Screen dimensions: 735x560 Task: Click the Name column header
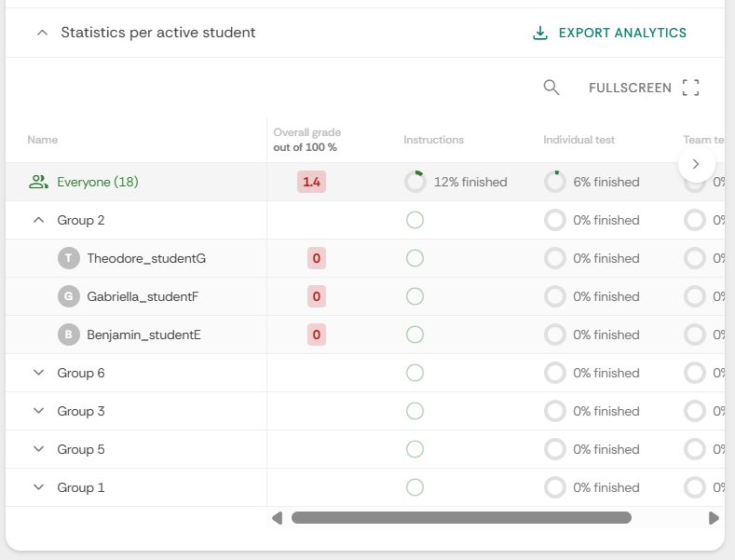tap(43, 140)
